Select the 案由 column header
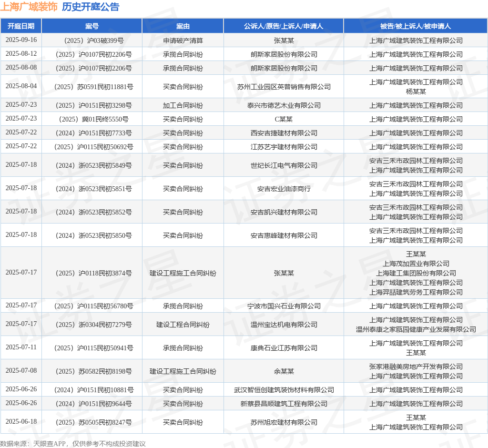The width and height of the screenshot is (488, 448). [x=183, y=26]
